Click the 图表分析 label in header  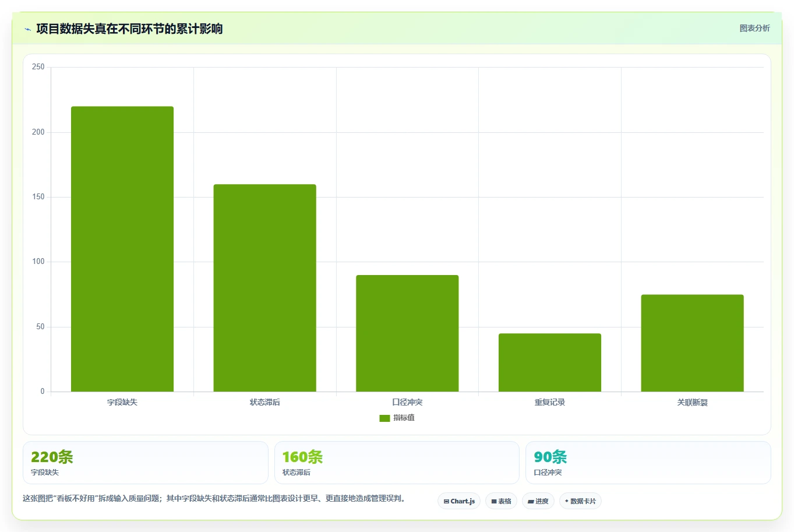point(754,28)
